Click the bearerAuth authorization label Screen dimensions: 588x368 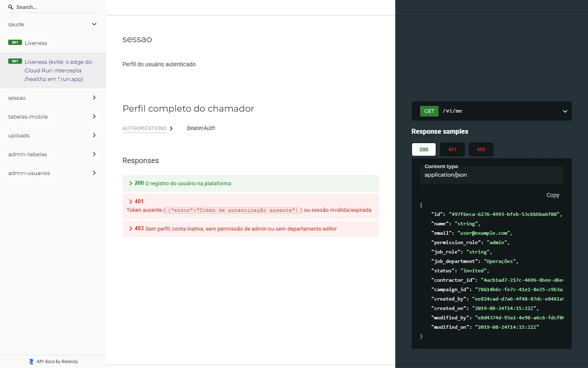(201, 128)
